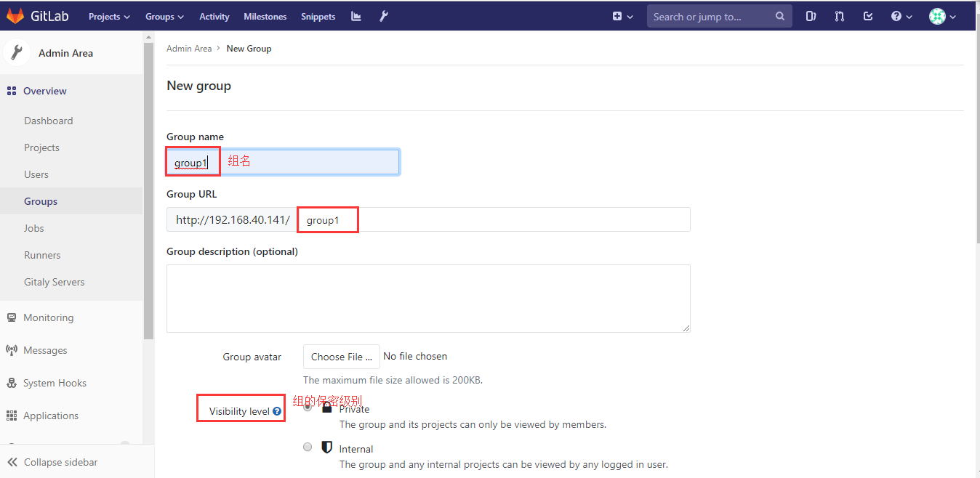Screen dimensions: 980x478
Task: Select the Internal visibility radio button
Action: click(x=308, y=447)
